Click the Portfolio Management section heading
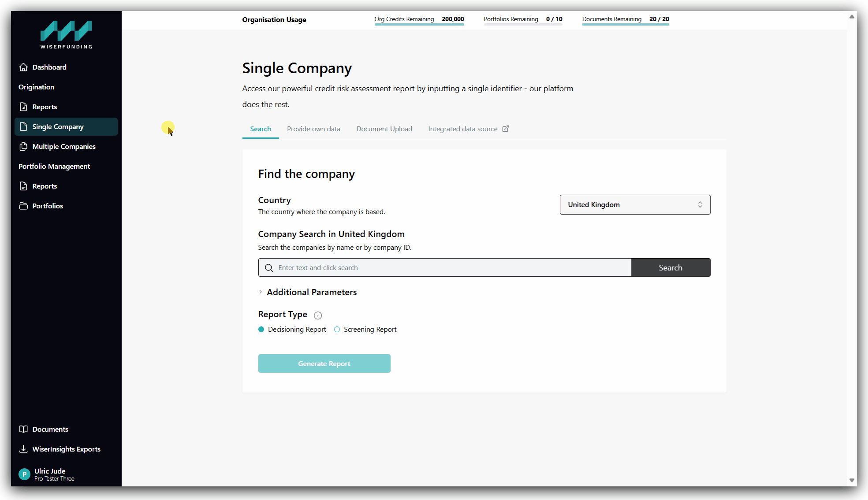 (54, 166)
